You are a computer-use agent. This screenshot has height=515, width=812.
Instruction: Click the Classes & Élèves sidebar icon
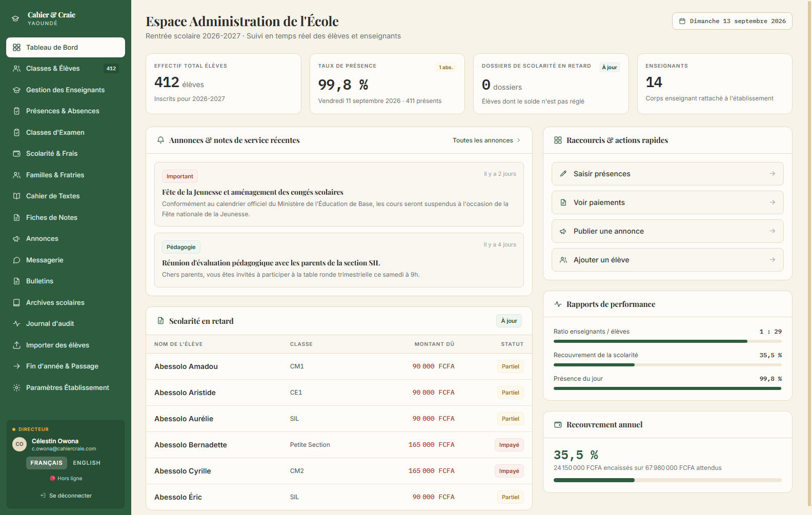[x=16, y=69]
